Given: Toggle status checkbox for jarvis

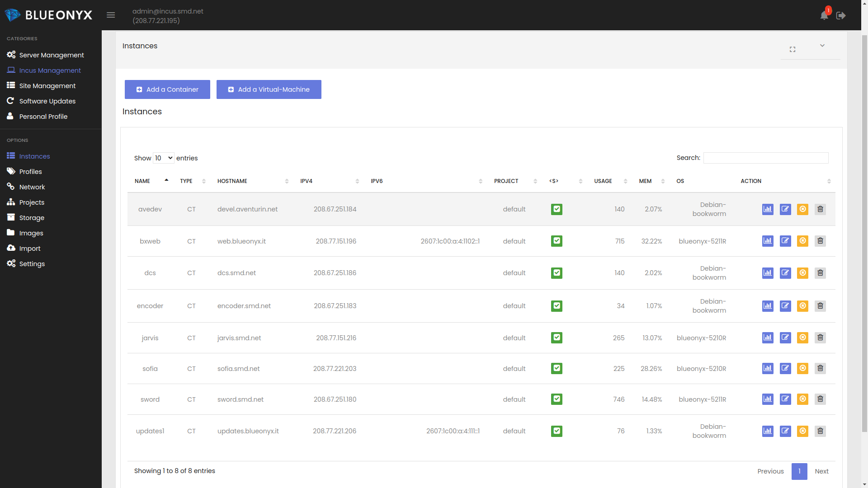Looking at the screenshot, I should [557, 338].
